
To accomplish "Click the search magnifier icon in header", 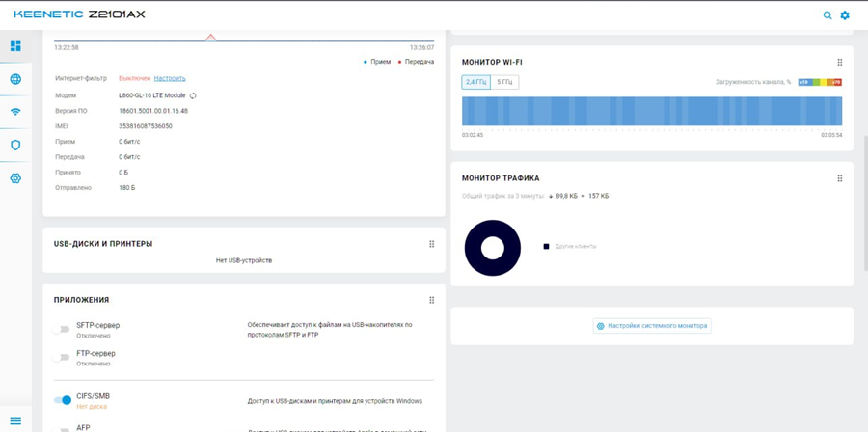I will [x=827, y=15].
